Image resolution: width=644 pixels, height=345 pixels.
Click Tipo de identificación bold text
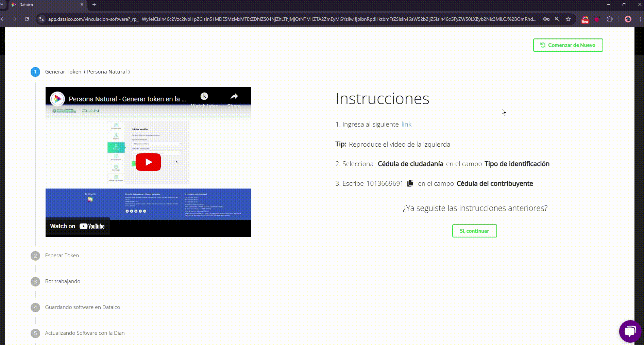click(517, 164)
